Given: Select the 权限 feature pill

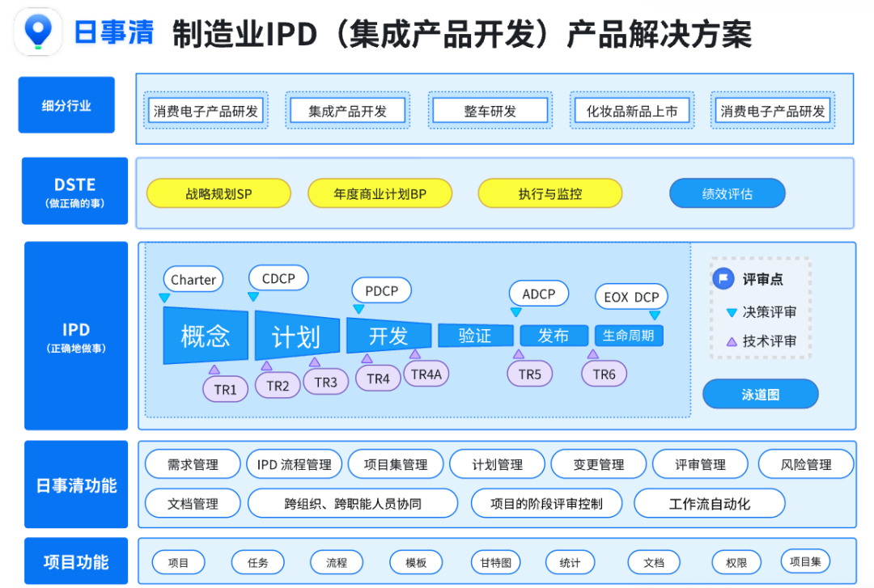Looking at the screenshot, I should tap(735, 562).
